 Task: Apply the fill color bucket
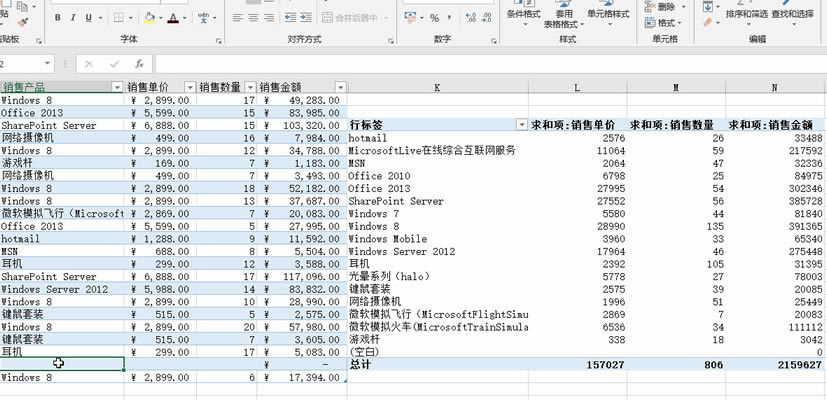point(149,18)
